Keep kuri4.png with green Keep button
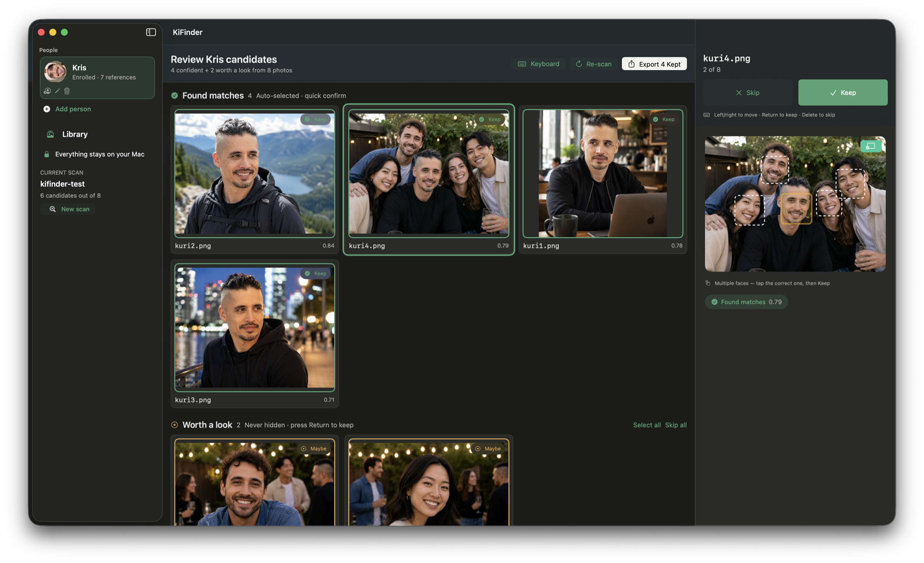The height and width of the screenshot is (563, 924). (x=843, y=93)
